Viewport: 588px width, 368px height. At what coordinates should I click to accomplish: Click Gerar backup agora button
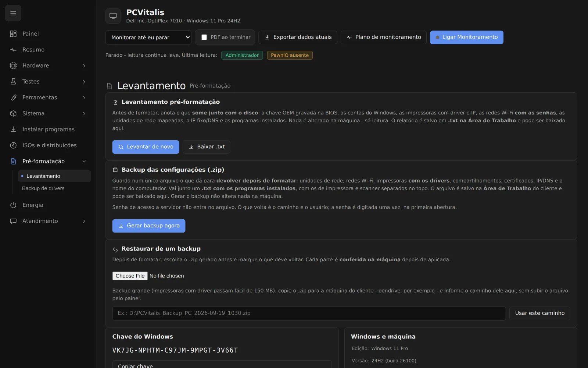click(x=149, y=226)
